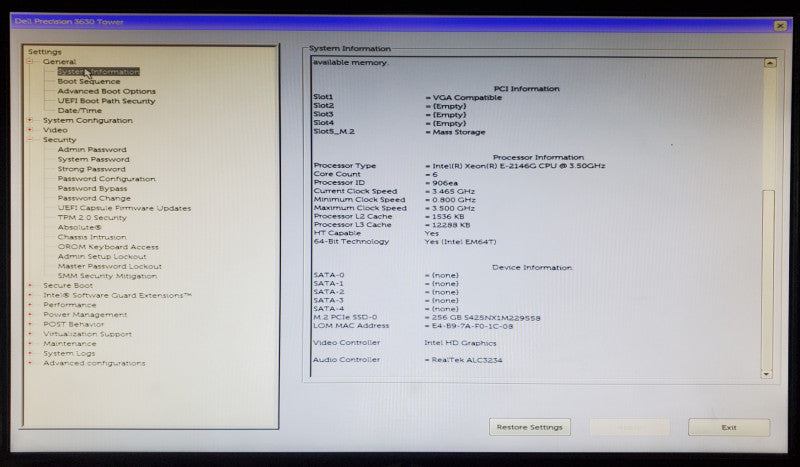Click the Exit button
The width and height of the screenshot is (800, 467).
[x=729, y=427]
